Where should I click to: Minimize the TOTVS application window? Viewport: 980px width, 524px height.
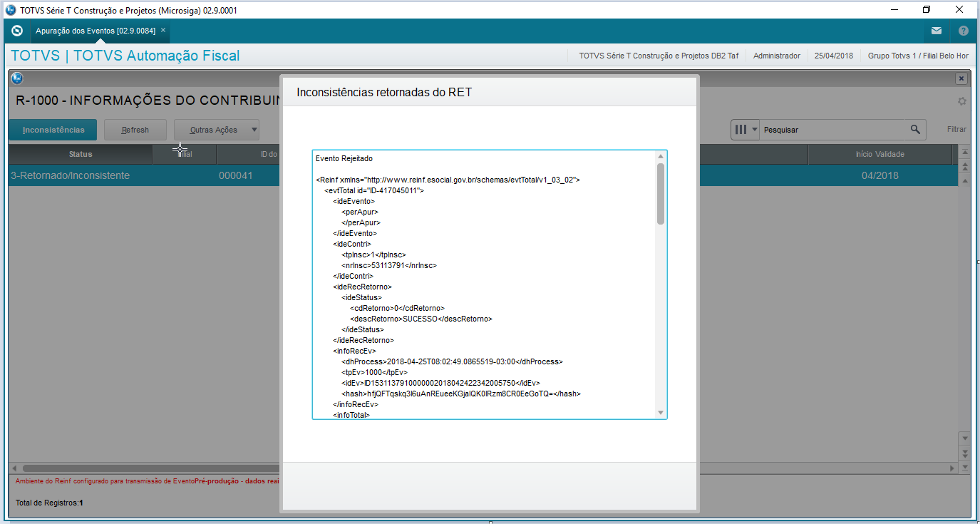(894, 9)
